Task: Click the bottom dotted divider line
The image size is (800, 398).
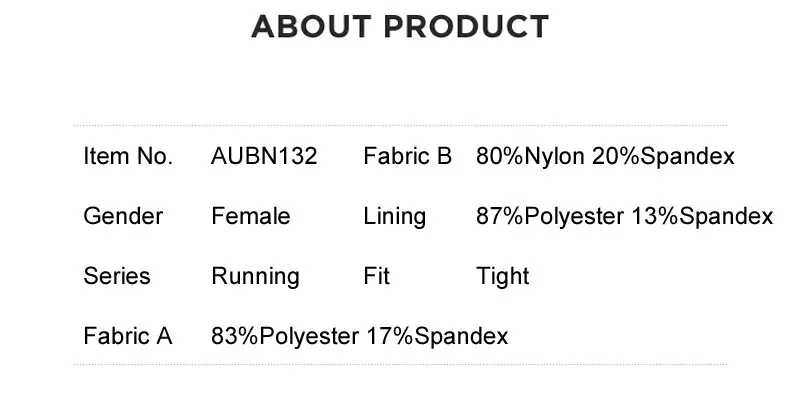Action: click(x=400, y=364)
